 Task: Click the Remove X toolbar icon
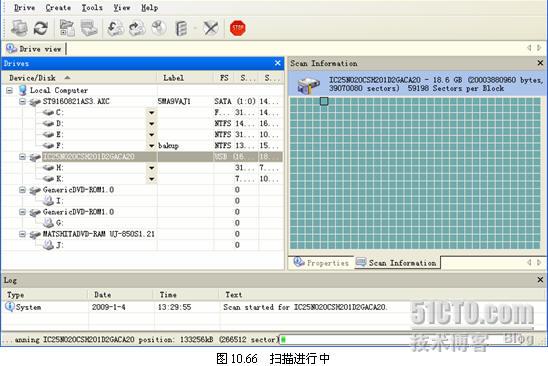coord(211,28)
